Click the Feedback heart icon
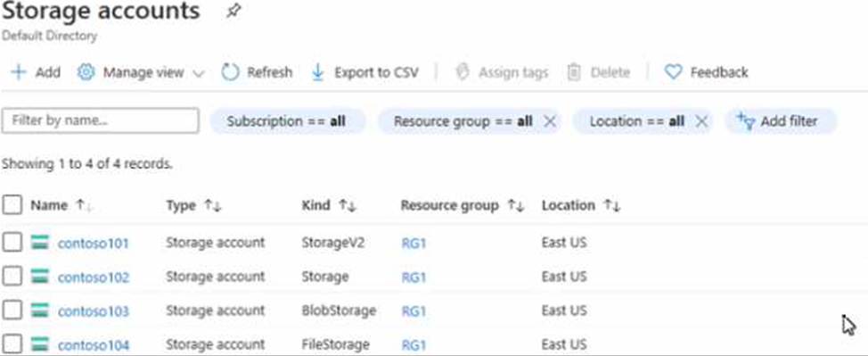The height and width of the screenshot is (356, 868). click(x=673, y=72)
